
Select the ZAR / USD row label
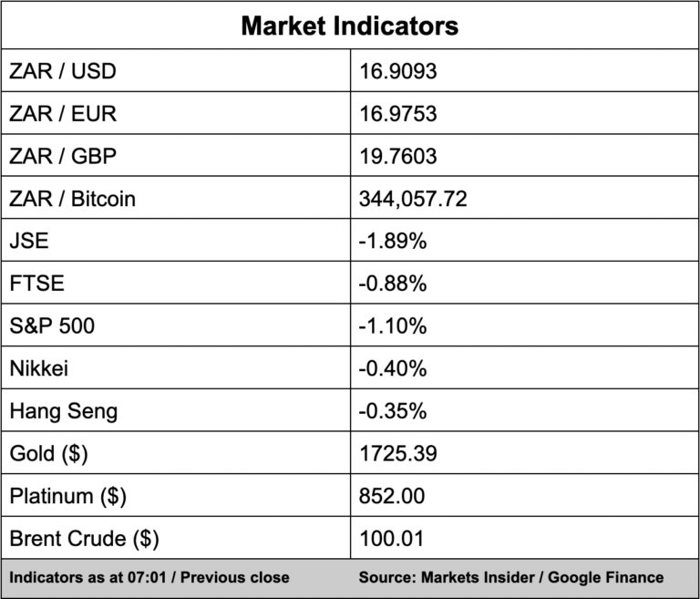(x=63, y=71)
